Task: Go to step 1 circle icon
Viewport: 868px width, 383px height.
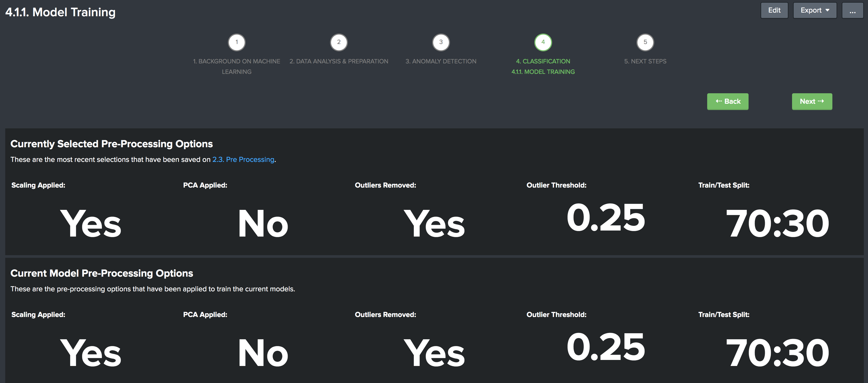Action: [x=237, y=42]
